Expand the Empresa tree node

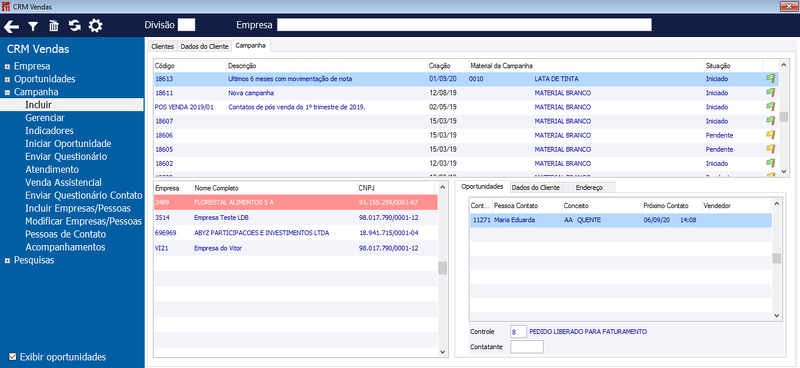coord(7,66)
